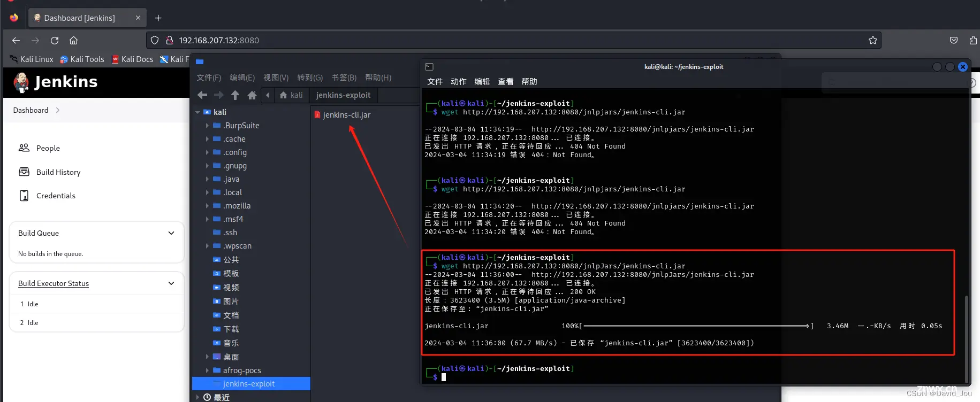Open the browser home page
Image resolution: width=980 pixels, height=402 pixels.
click(74, 41)
